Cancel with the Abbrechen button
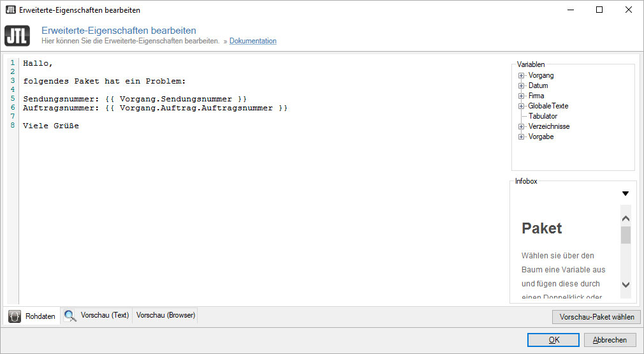Screen dimensions: 644x354 coord(610,340)
